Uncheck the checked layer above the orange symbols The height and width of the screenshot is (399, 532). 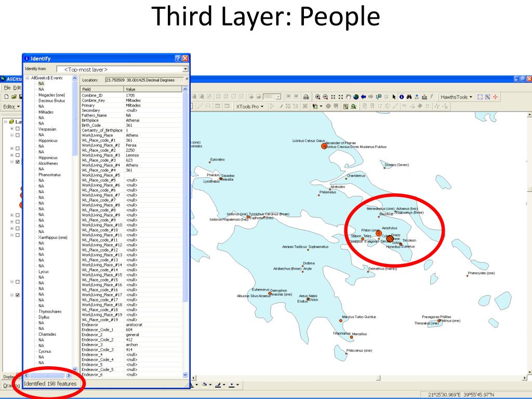[18, 162]
